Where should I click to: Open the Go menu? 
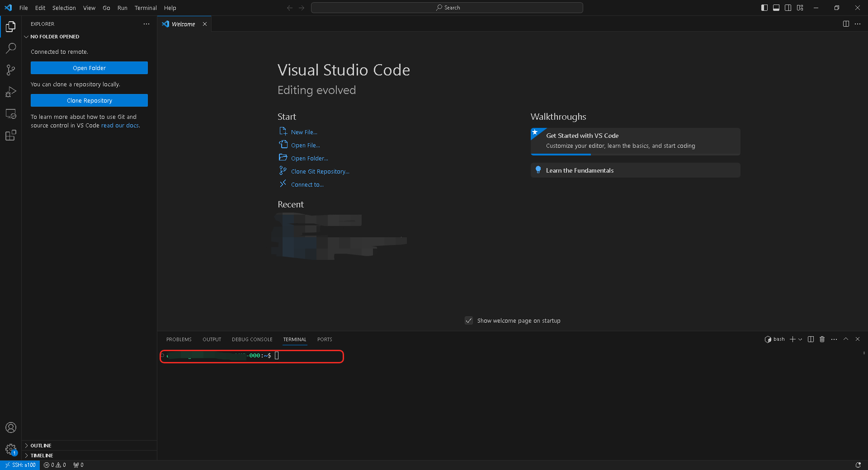coord(106,8)
